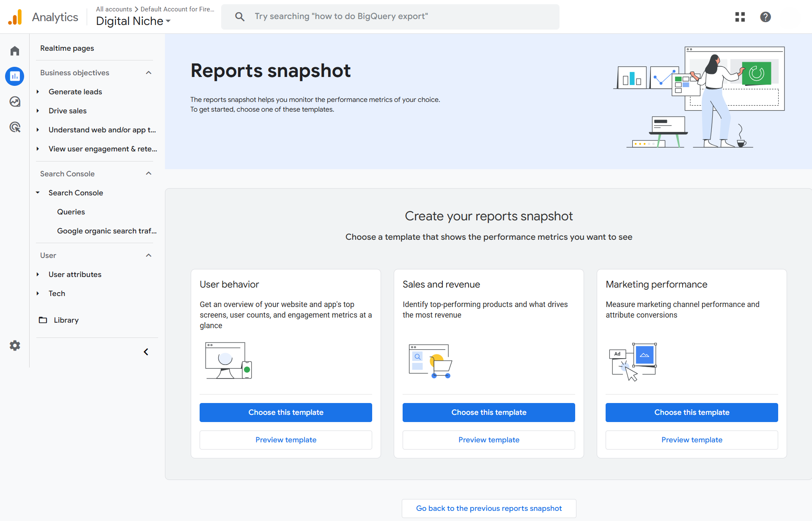Open Google organic search traffic report
Image resolution: width=812 pixels, height=521 pixels.
tap(107, 231)
